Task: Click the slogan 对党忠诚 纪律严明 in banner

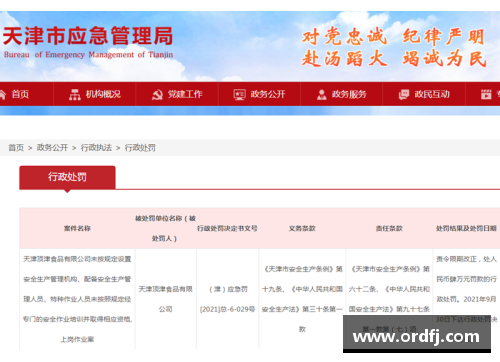Action: point(393,37)
